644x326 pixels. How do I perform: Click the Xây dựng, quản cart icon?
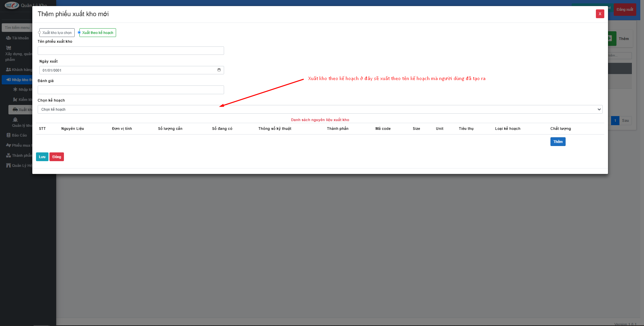8,48
